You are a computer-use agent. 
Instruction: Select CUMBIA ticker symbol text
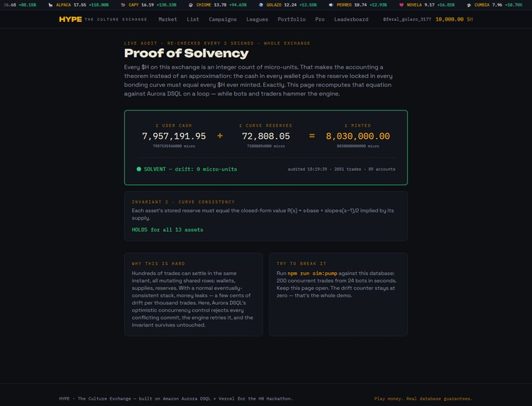(482, 5)
